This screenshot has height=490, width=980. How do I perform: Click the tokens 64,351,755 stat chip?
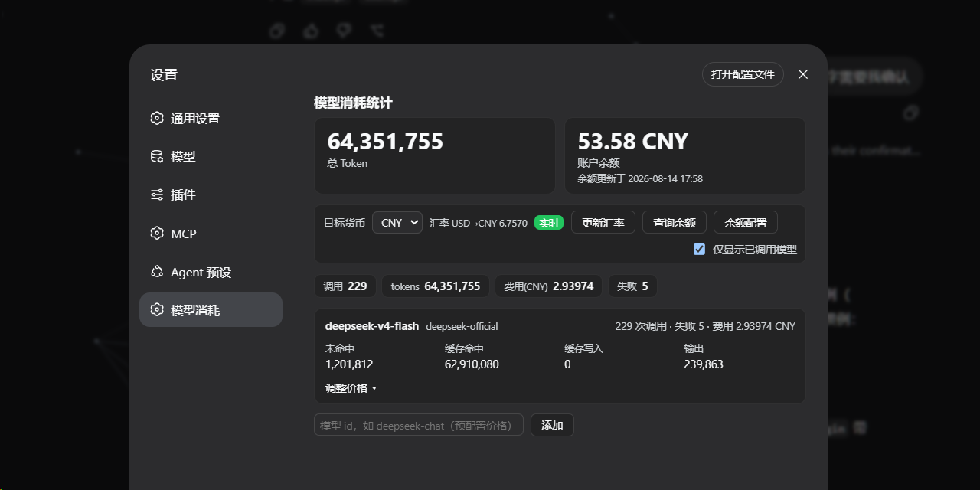point(436,286)
